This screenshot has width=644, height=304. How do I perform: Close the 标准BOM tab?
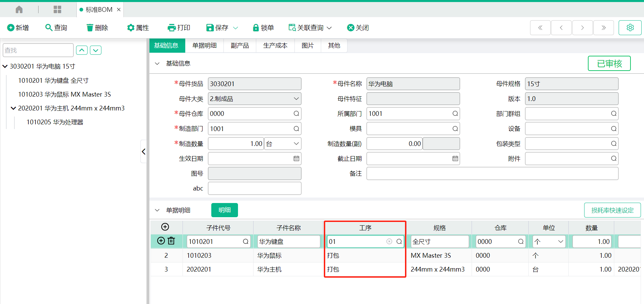click(x=119, y=9)
